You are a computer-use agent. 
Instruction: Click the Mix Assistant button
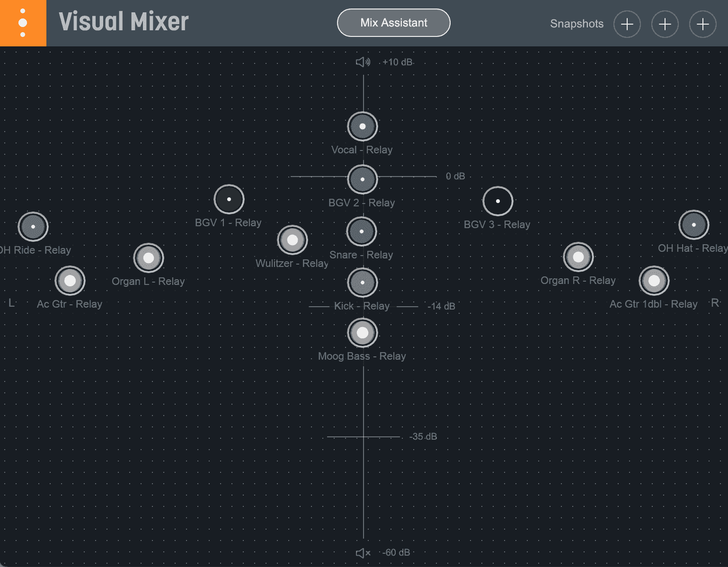pyautogui.click(x=393, y=23)
